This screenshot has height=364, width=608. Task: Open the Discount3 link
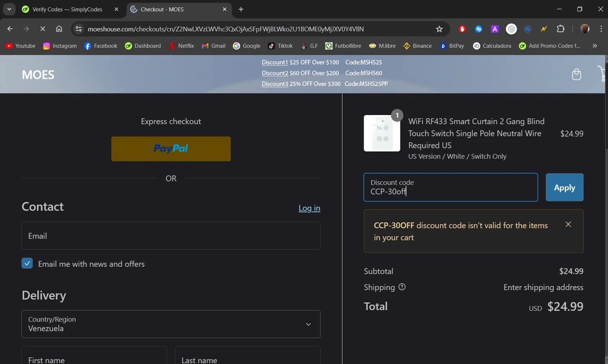point(274,84)
